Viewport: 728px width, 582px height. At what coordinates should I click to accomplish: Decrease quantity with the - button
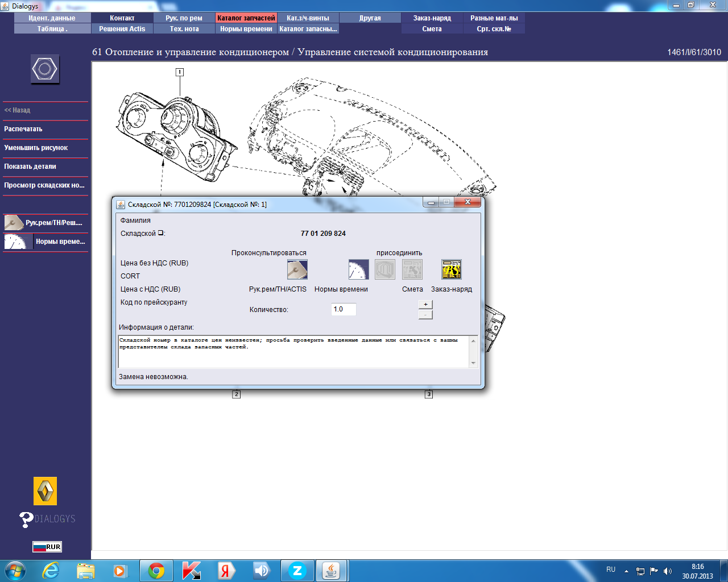pyautogui.click(x=425, y=315)
